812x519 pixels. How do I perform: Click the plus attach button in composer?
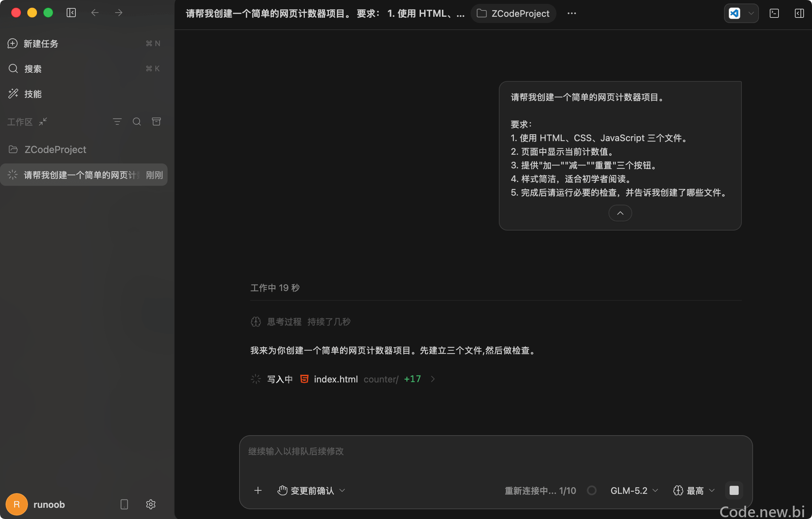click(258, 490)
